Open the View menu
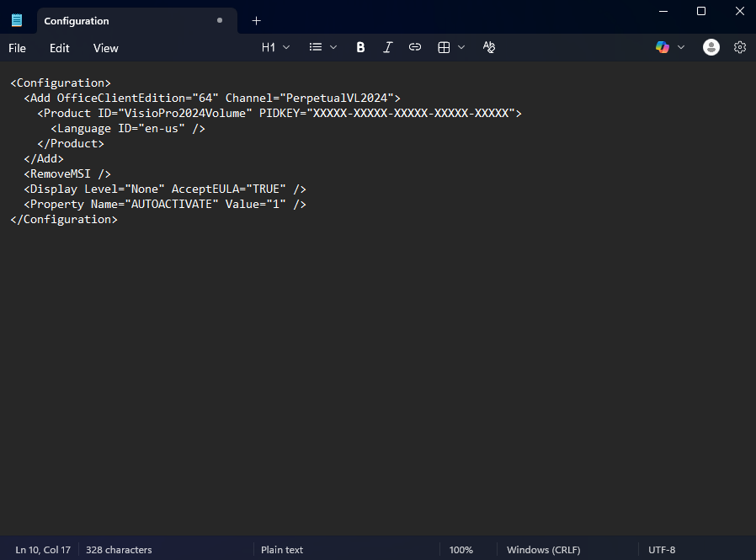This screenshot has width=756, height=560. point(106,48)
